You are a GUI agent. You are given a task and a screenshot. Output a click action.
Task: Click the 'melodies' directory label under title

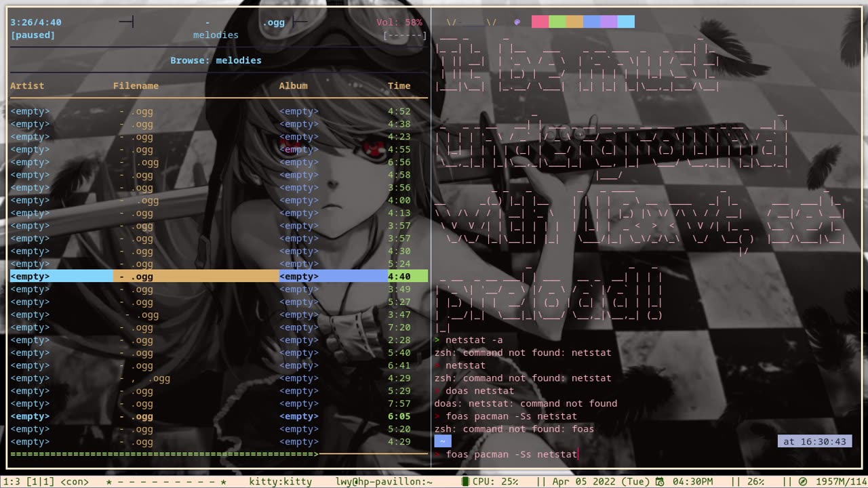216,35
